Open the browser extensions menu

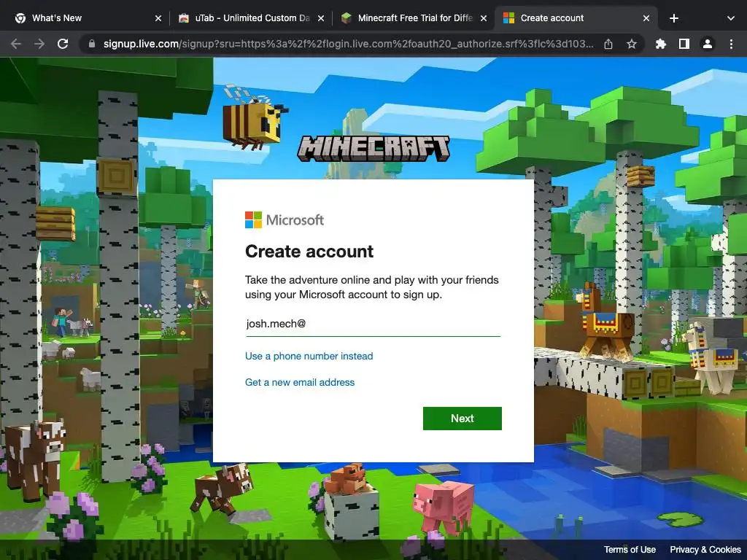(661, 44)
